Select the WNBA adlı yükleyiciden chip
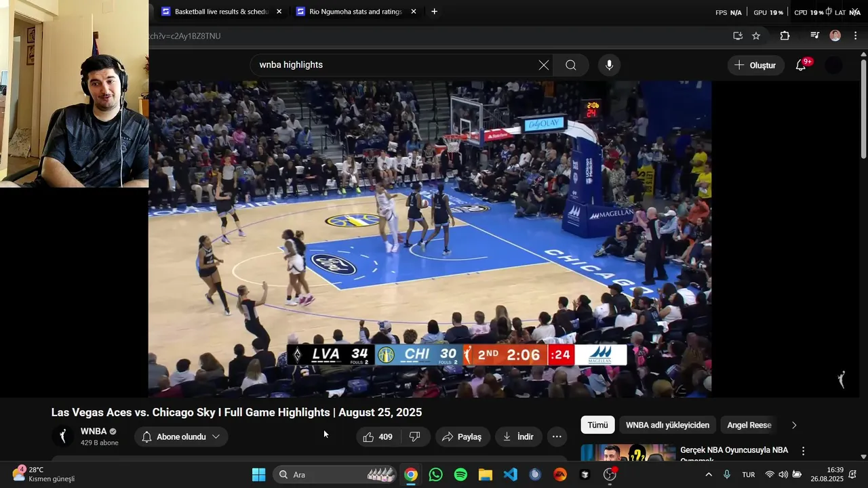This screenshot has height=488, width=868. pyautogui.click(x=667, y=425)
